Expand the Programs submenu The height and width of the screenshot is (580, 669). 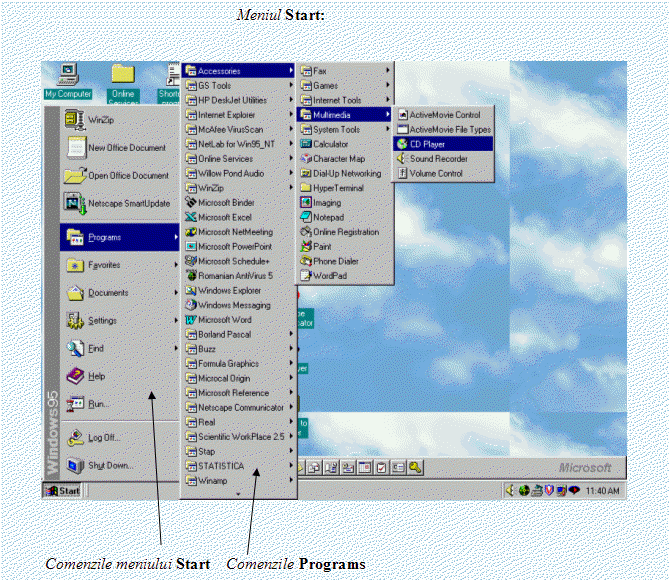119,237
